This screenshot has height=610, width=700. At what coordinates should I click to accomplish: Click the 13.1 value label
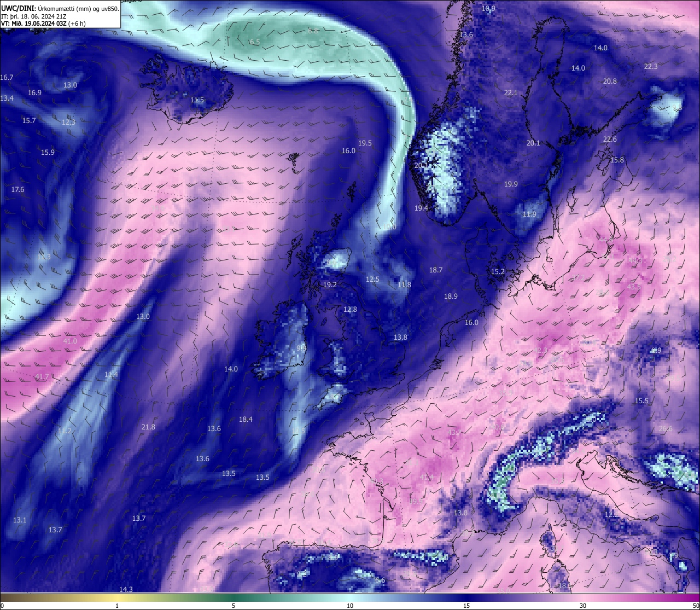(x=20, y=520)
